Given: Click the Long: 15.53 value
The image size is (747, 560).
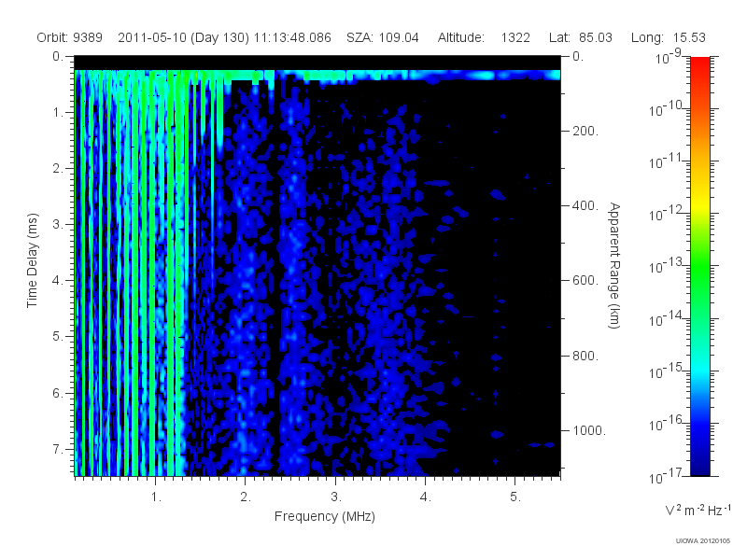Looking at the screenshot, I should point(668,37).
